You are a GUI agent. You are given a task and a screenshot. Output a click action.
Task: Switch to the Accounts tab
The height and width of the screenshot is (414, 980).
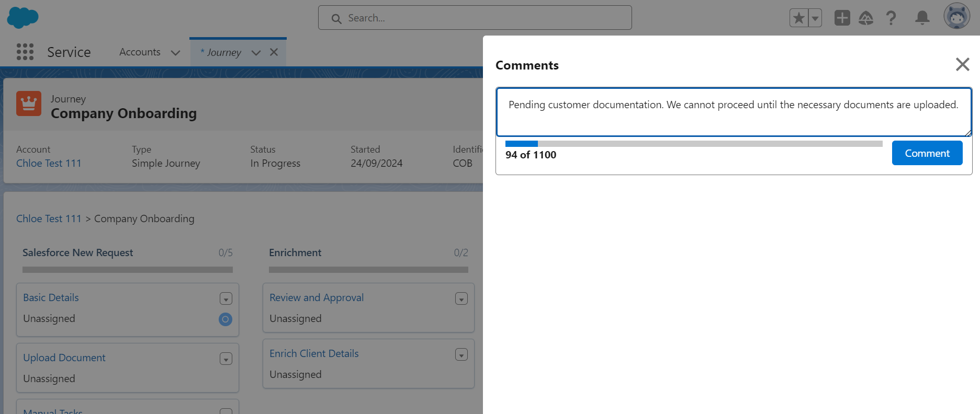[x=140, y=52]
